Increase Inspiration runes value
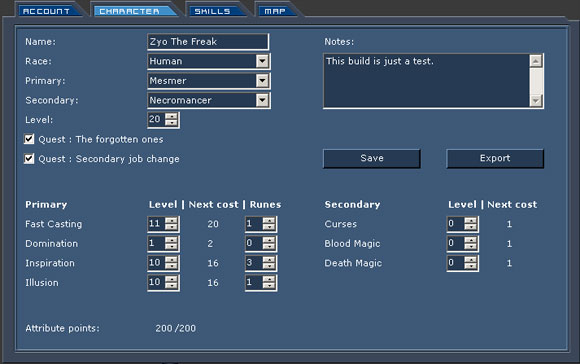The image size is (580, 364). click(269, 260)
